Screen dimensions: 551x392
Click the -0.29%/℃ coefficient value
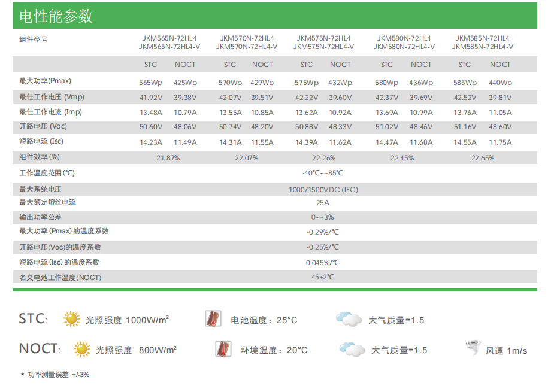click(x=323, y=233)
